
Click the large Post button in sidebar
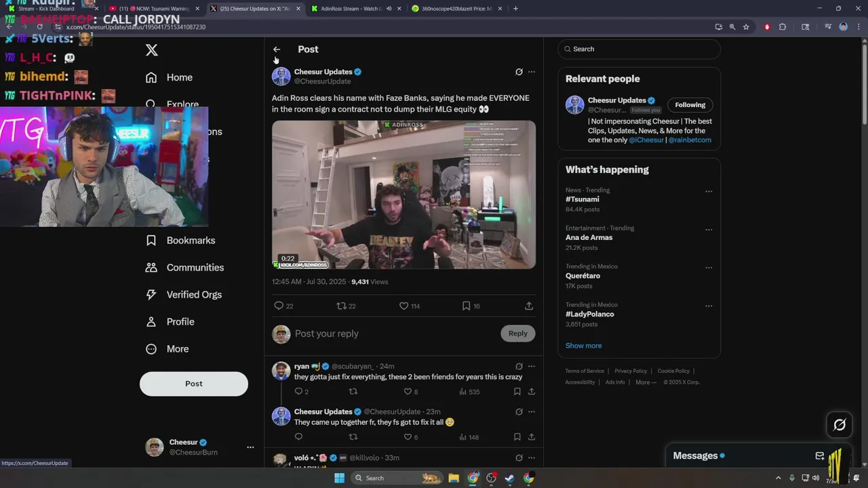(194, 384)
